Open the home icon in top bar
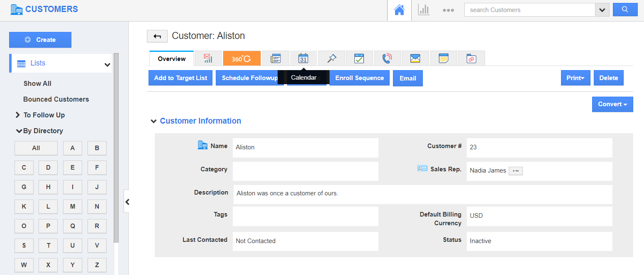This screenshot has height=275, width=644. (x=399, y=10)
